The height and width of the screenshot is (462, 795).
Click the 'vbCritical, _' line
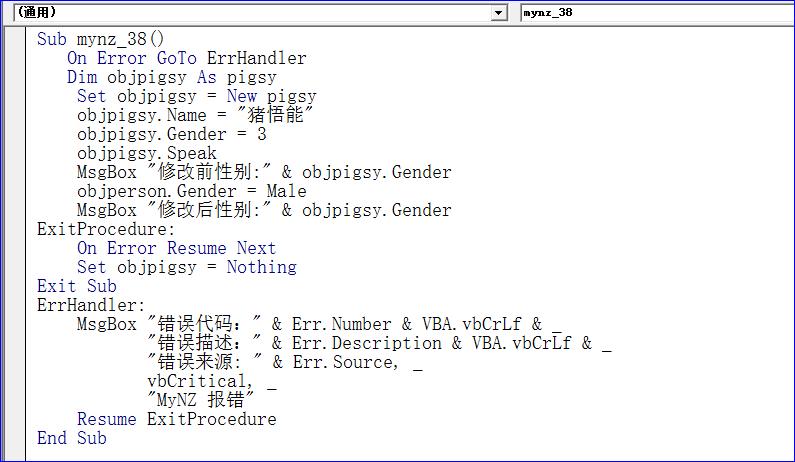(212, 381)
